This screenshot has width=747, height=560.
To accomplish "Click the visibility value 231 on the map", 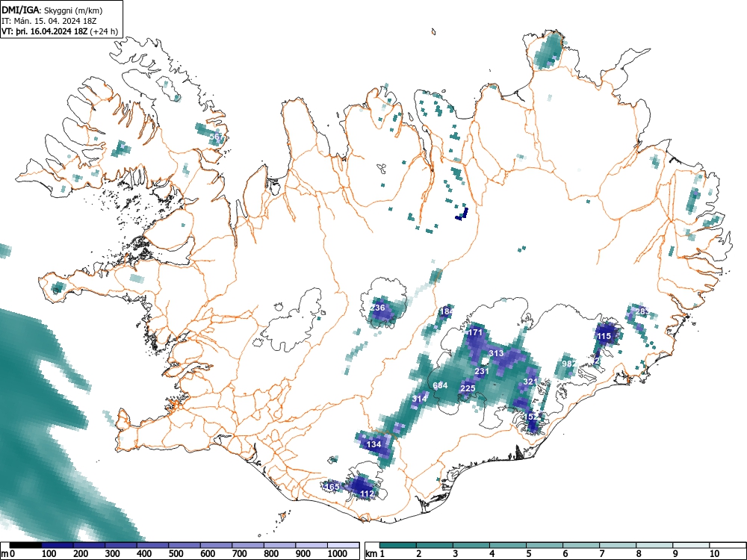I will pyautogui.click(x=482, y=371).
